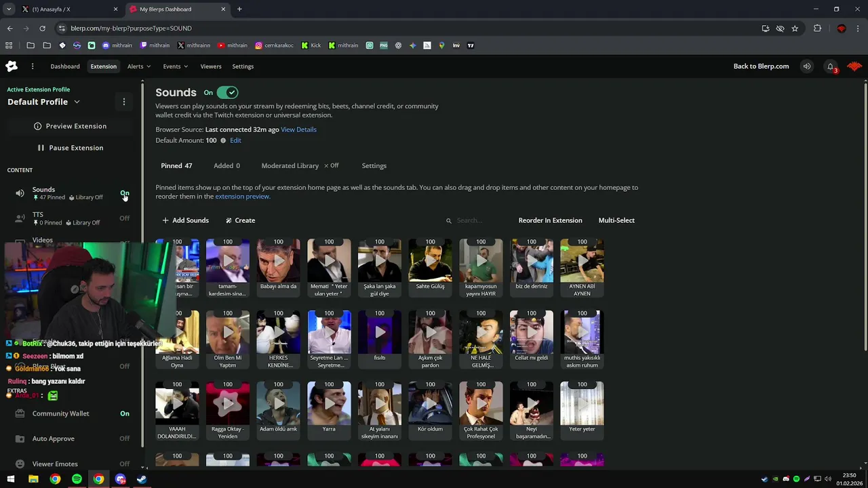The width and height of the screenshot is (868, 488).
Task: Click the crossed-eye tracking icon in address bar
Action: click(x=780, y=28)
